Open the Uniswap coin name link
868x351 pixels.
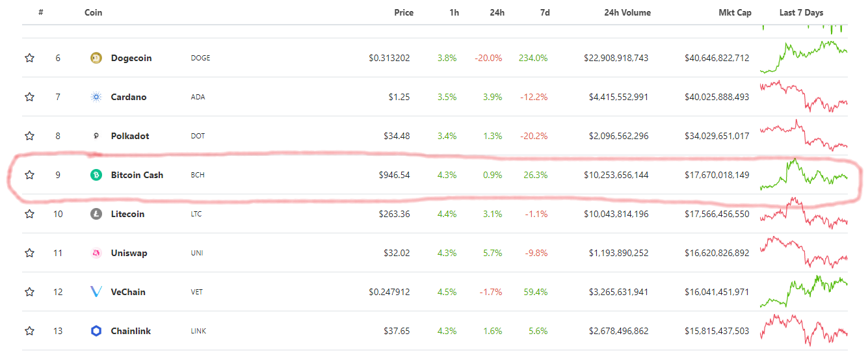click(x=129, y=253)
